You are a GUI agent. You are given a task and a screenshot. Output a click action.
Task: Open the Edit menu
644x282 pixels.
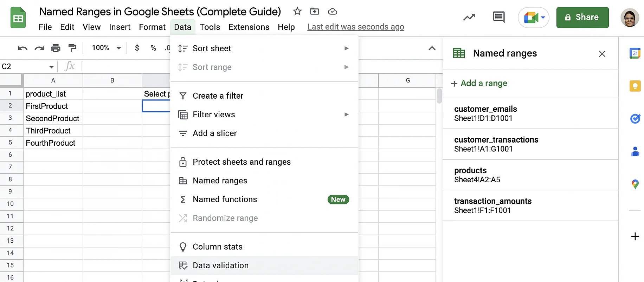pos(67,27)
